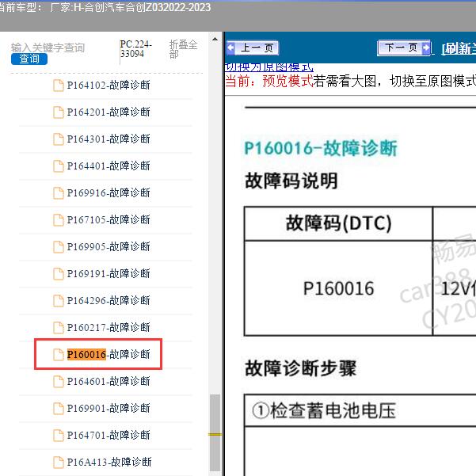This screenshot has height=476, width=476.
Task: Switch to original image mode link
Action: pos(268,67)
